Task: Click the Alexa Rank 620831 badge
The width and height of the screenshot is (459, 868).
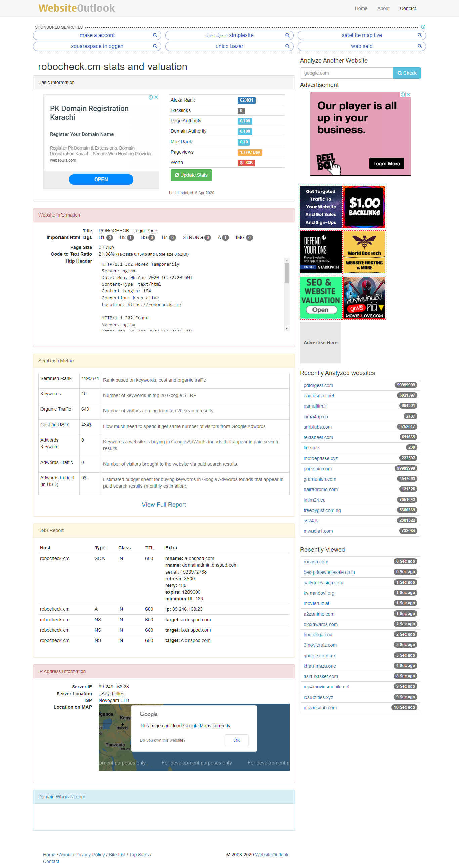Action: 247,100
